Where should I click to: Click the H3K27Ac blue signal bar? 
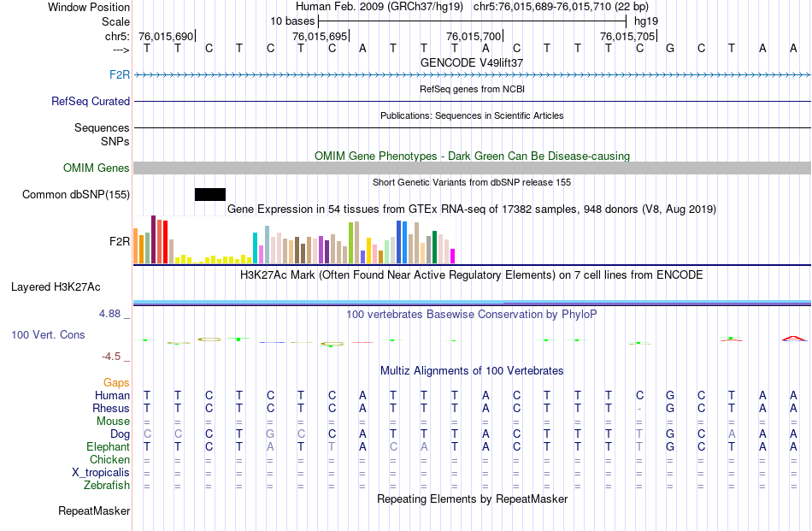pyautogui.click(x=473, y=302)
